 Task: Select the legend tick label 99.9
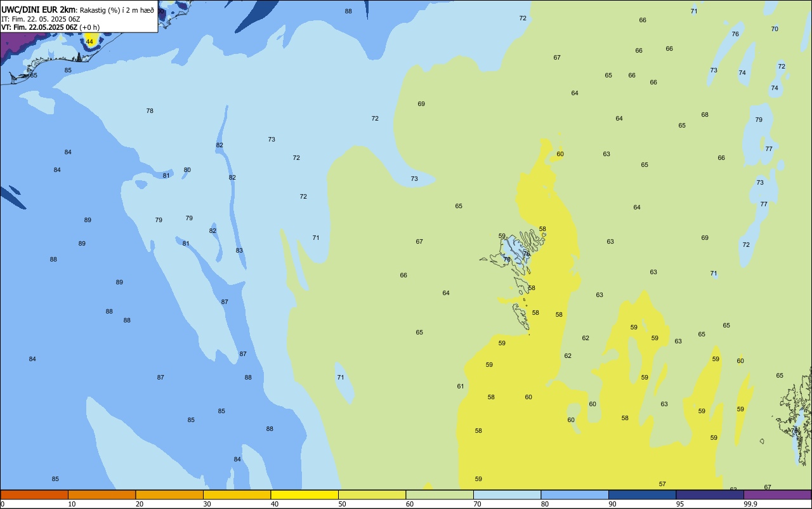click(750, 504)
